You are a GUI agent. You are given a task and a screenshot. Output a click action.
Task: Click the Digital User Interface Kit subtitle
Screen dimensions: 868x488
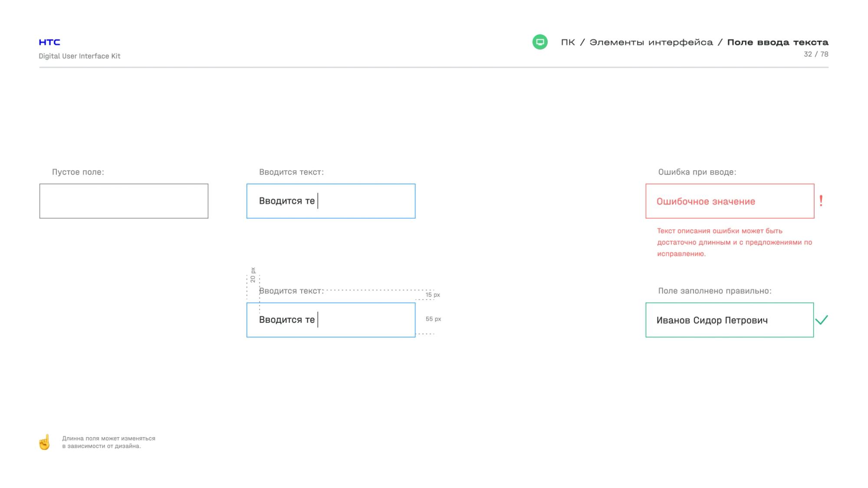point(79,56)
